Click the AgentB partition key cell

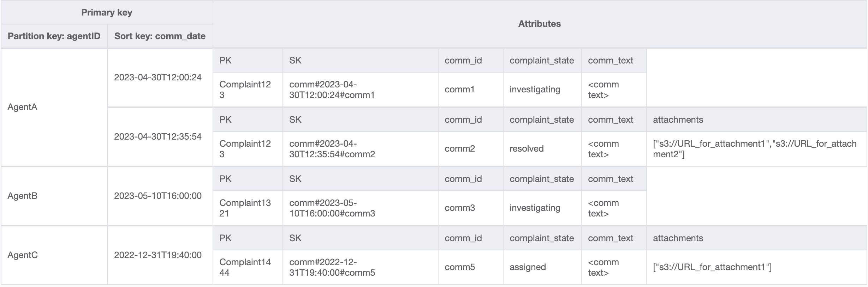(22, 196)
